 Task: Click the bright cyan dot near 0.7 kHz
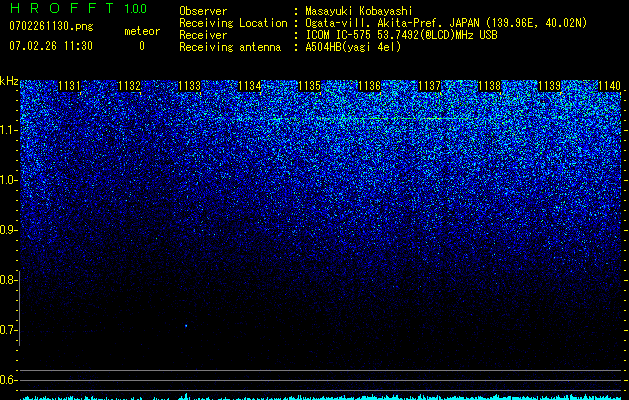(x=186, y=325)
